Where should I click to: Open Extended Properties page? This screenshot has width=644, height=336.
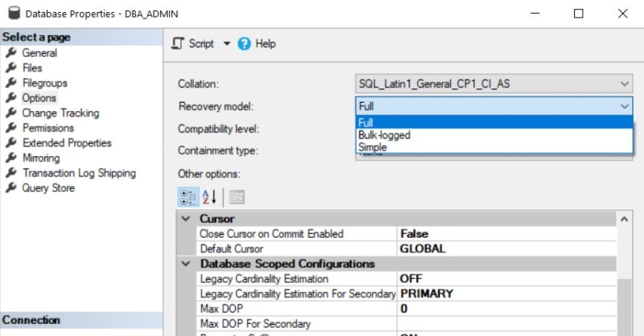point(67,143)
